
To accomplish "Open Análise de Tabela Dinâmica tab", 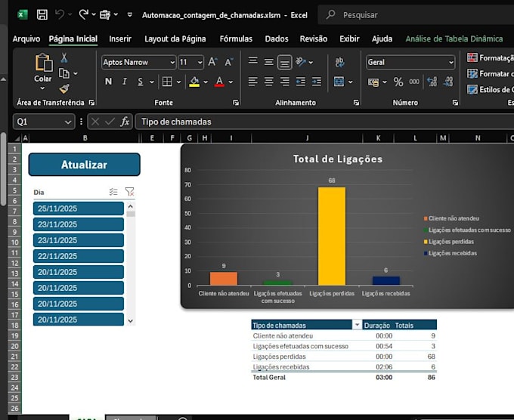I will 454,39.
